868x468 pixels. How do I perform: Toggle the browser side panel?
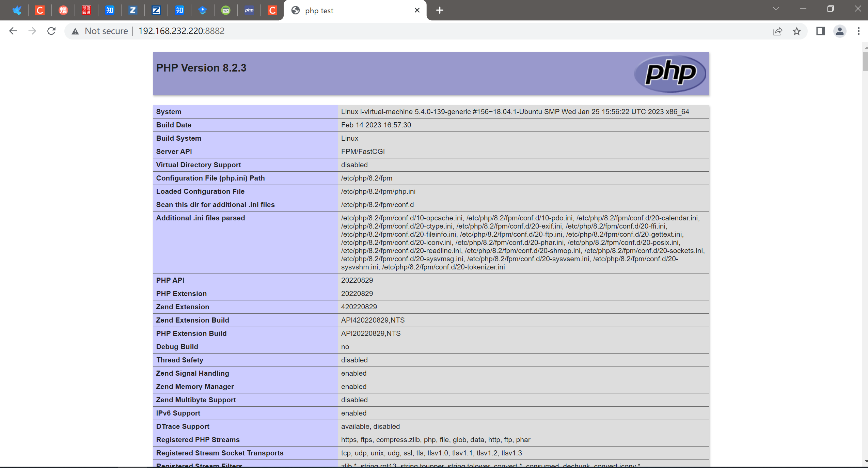pyautogui.click(x=820, y=31)
